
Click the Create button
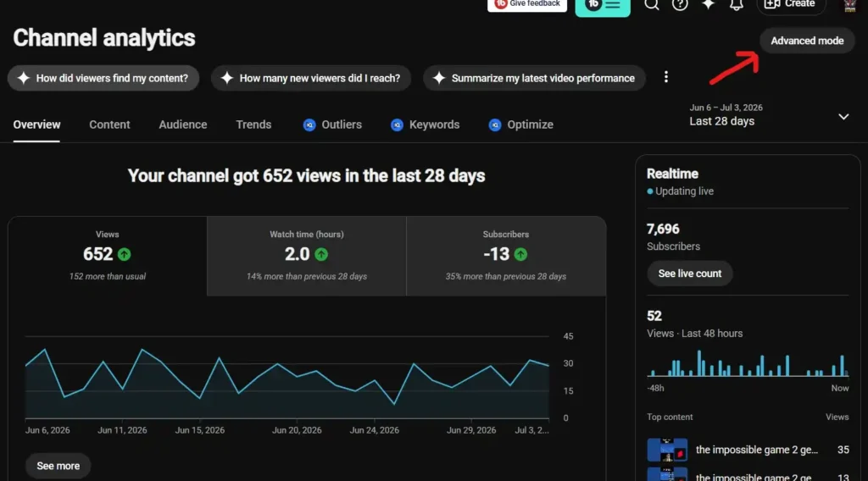[791, 5]
